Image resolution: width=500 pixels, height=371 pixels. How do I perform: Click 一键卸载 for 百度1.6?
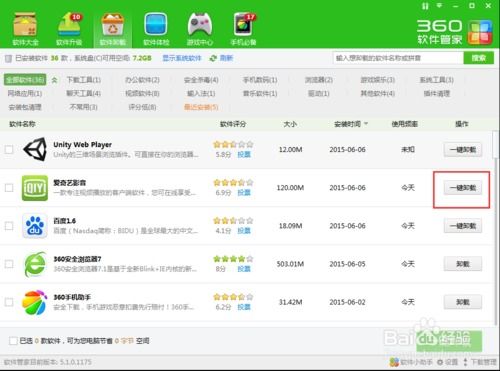pos(463,226)
